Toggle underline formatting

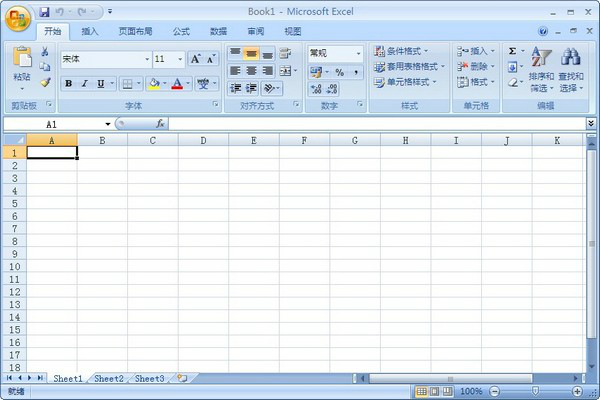pyautogui.click(x=101, y=83)
